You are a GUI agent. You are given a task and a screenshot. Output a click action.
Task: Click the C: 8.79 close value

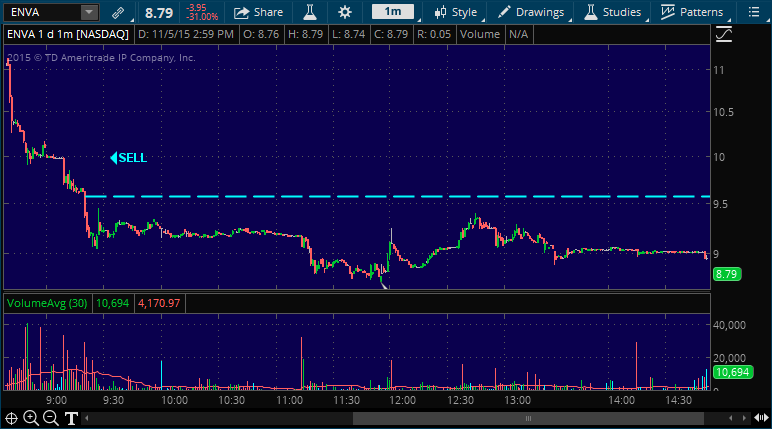pos(391,34)
